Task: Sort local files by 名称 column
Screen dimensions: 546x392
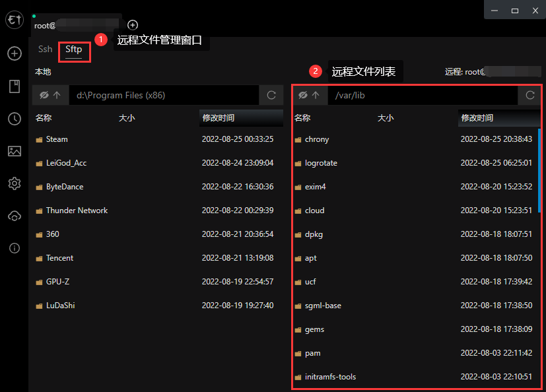Action: [44, 118]
